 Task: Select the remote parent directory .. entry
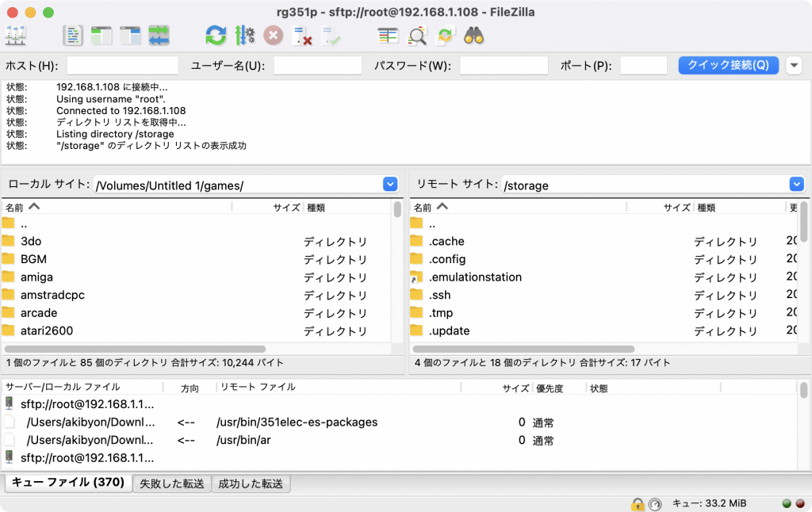click(x=603, y=224)
